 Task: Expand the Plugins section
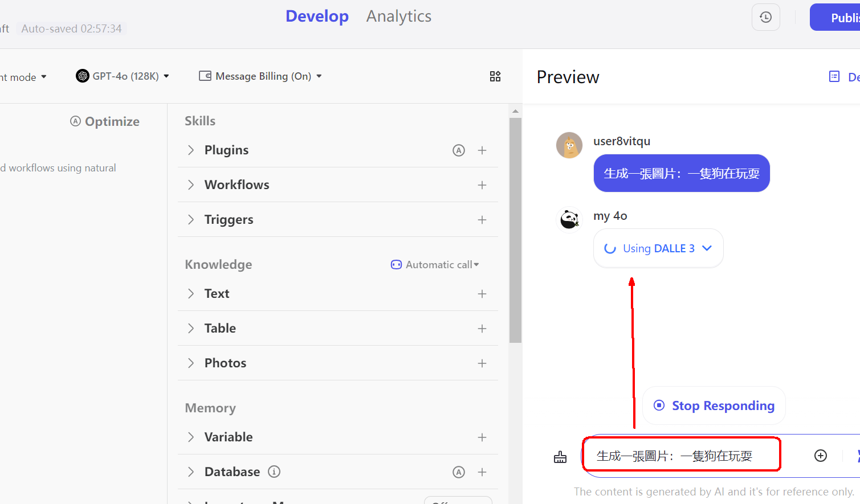coord(191,150)
